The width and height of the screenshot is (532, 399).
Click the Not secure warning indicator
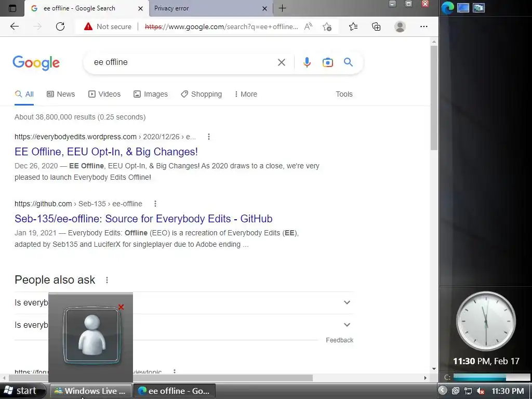[x=108, y=26]
